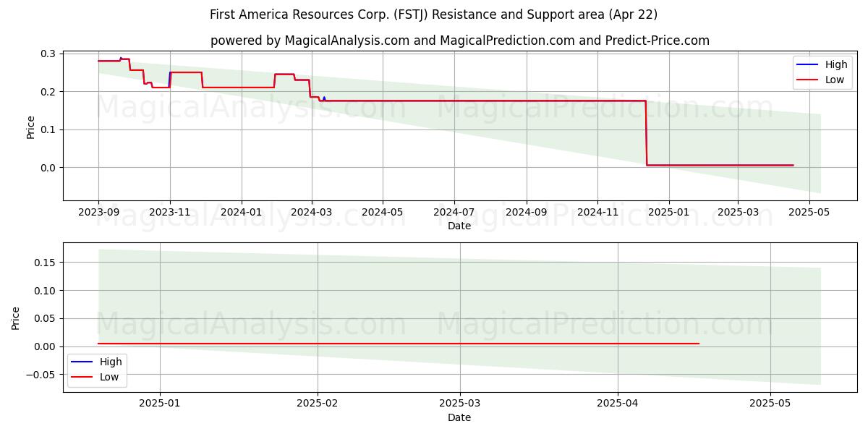Click the 0.1 price tick in upper chart
The image size is (868, 434).
[48, 129]
